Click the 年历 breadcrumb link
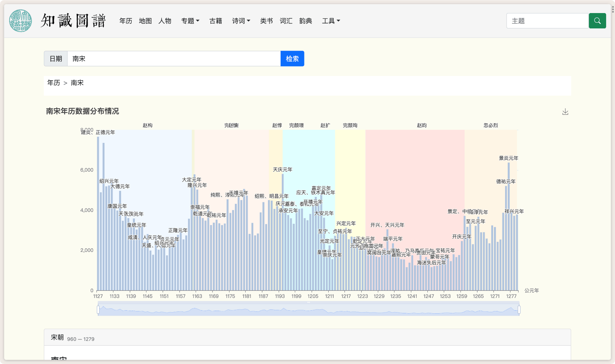615x364 pixels. click(53, 83)
